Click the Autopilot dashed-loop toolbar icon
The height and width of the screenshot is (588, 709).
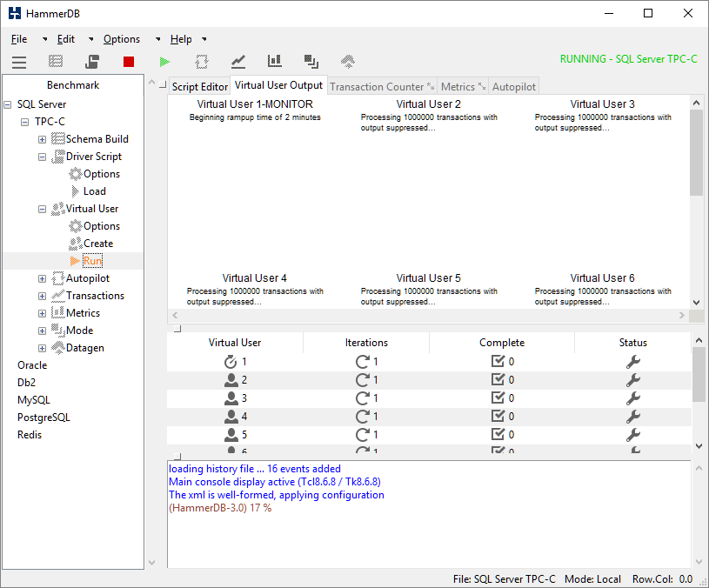(x=202, y=62)
